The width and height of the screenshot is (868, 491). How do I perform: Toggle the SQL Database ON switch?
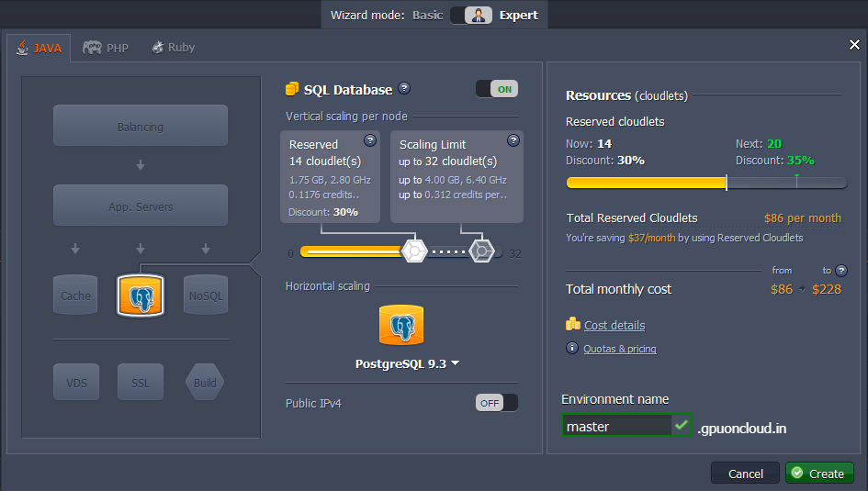497,89
